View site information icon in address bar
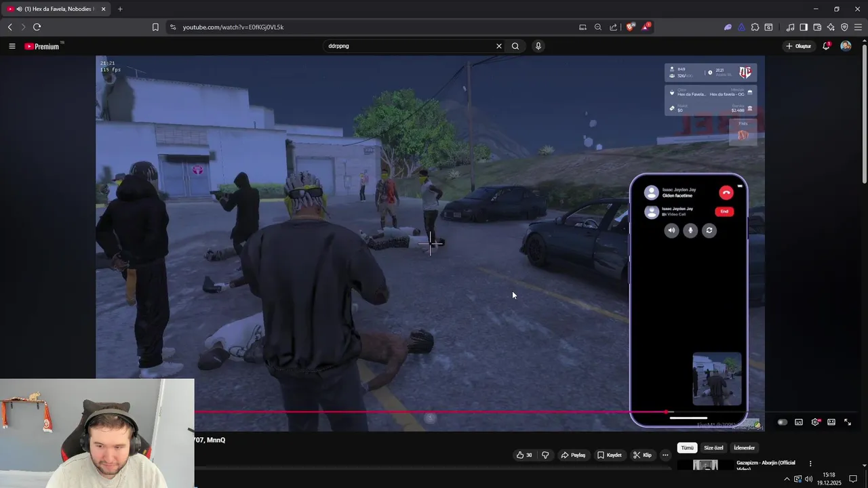The width and height of the screenshot is (868, 488). click(173, 27)
